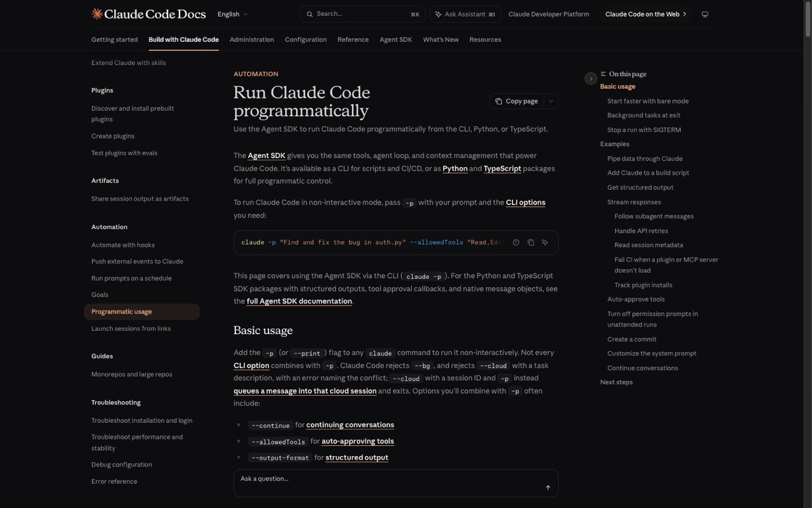Click the On this page list icon

point(603,74)
